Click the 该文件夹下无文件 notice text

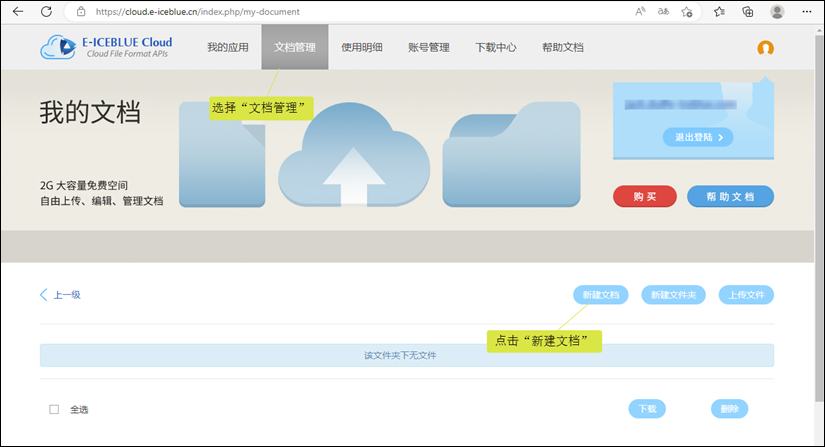(400, 355)
